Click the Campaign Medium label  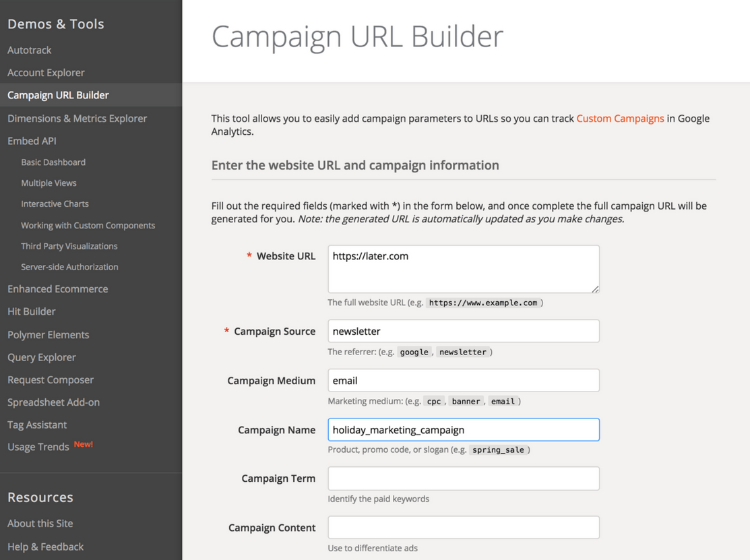pyautogui.click(x=271, y=381)
